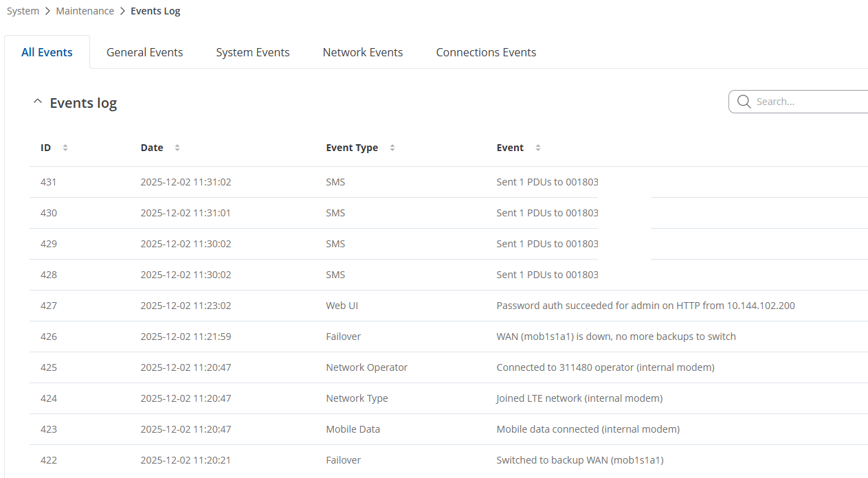Switch to General Events tab
The image size is (868, 478).
click(x=144, y=52)
